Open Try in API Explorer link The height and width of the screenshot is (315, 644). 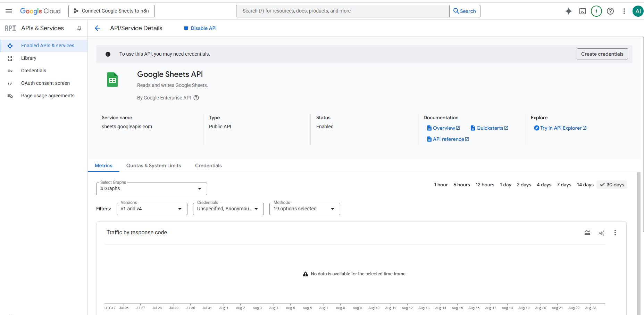560,128
